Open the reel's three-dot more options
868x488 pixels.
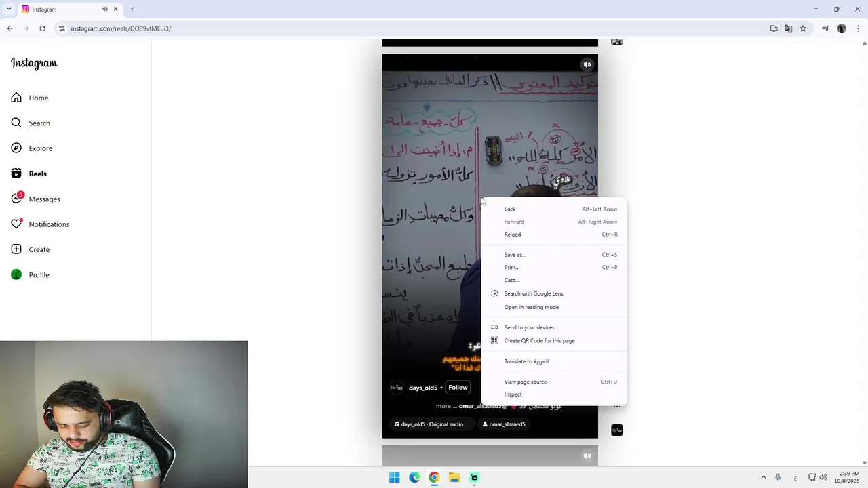click(617, 406)
